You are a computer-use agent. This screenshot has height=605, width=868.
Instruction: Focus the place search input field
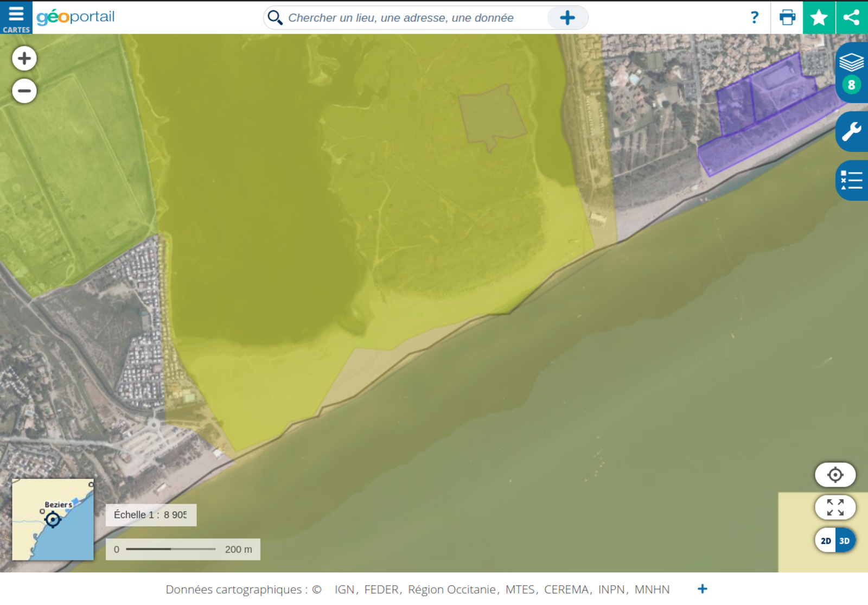tap(412, 18)
